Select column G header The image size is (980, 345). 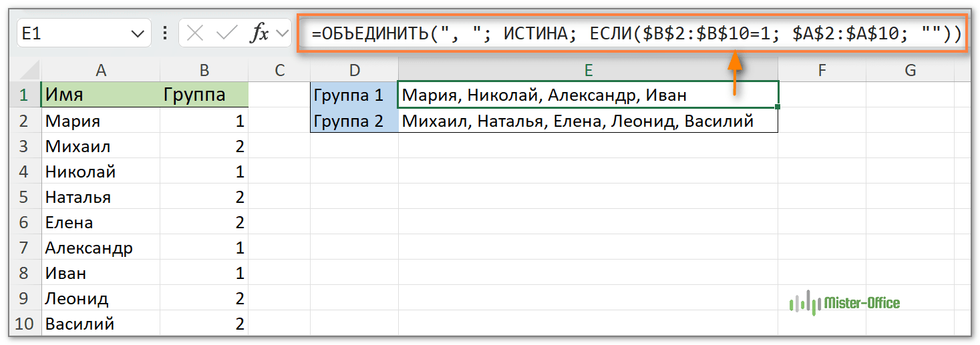point(911,70)
